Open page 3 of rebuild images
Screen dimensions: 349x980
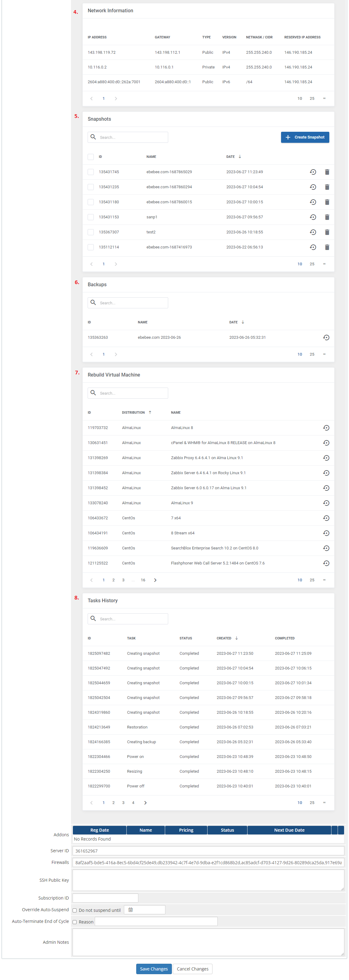click(123, 580)
